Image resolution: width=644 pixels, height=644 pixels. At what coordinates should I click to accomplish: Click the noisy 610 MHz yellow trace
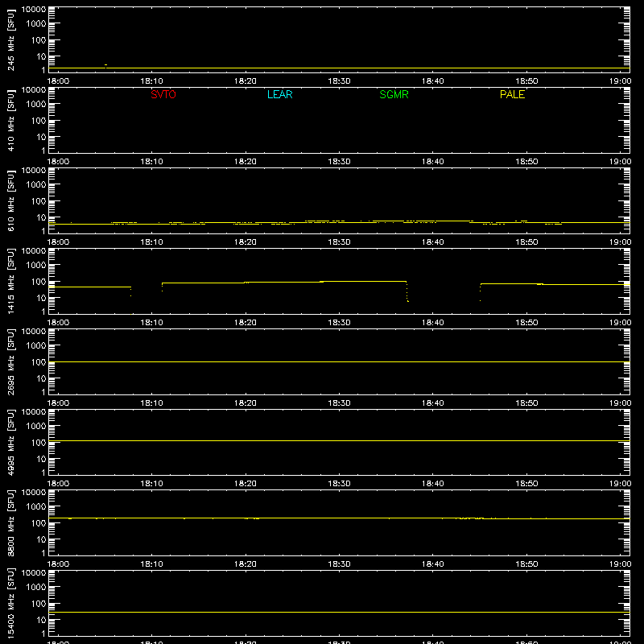point(339,223)
